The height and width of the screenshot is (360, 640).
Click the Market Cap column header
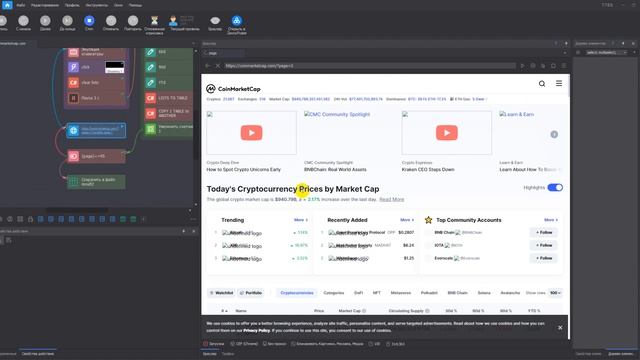[x=352, y=311]
